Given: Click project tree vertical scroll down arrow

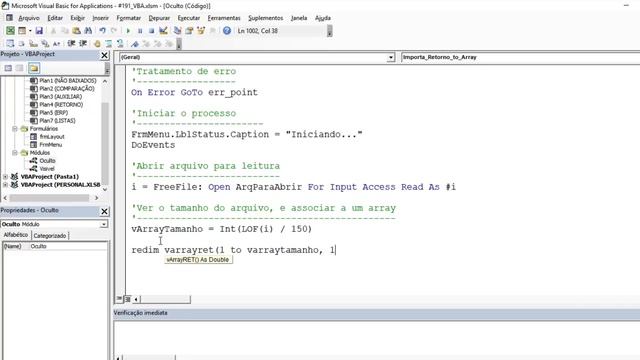Looking at the screenshot, I should (x=105, y=189).
